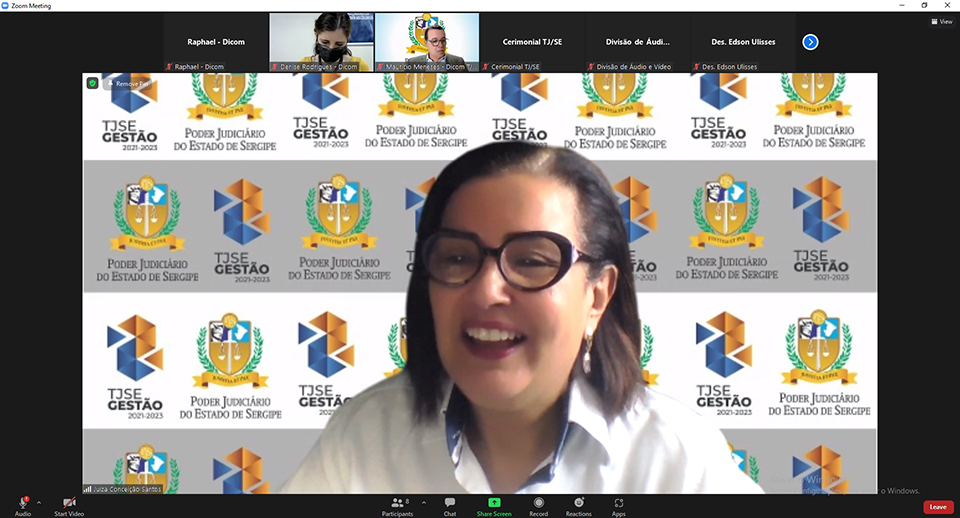The height and width of the screenshot is (518, 960).
Task: Open the Reactions menu
Action: pyautogui.click(x=578, y=502)
